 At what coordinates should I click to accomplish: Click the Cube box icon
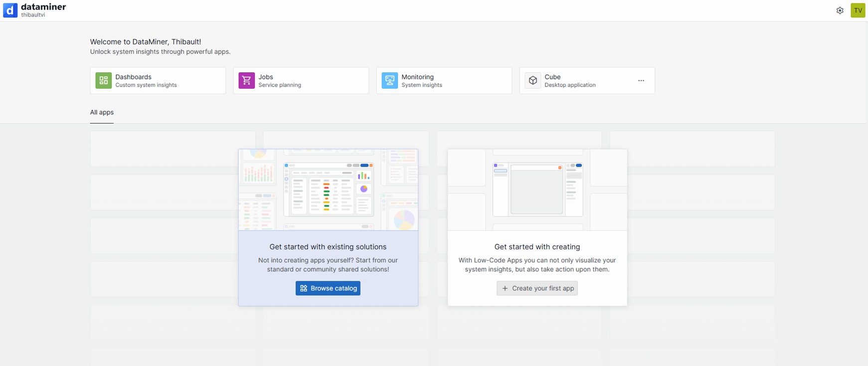point(533,80)
